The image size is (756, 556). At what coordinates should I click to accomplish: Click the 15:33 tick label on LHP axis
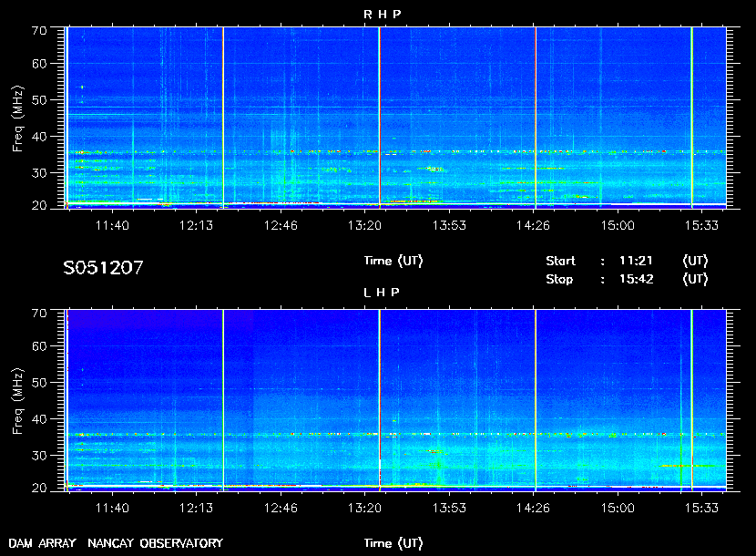coord(701,508)
